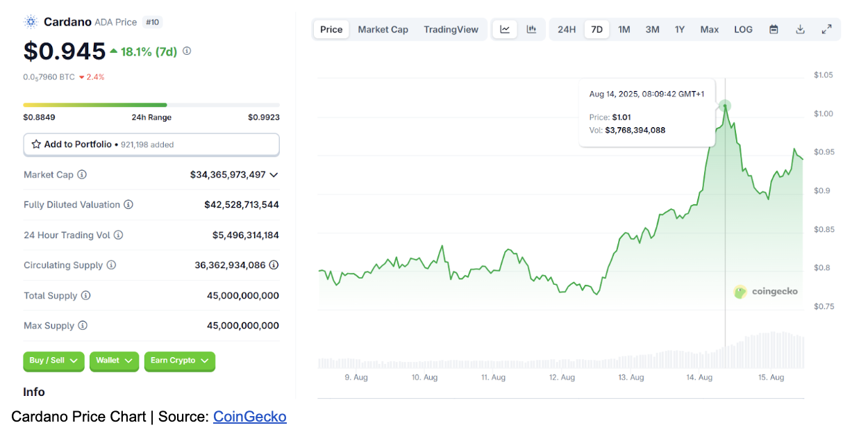The image size is (868, 439).
Task: Open the Earn Crypto dropdown
Action: point(180,361)
